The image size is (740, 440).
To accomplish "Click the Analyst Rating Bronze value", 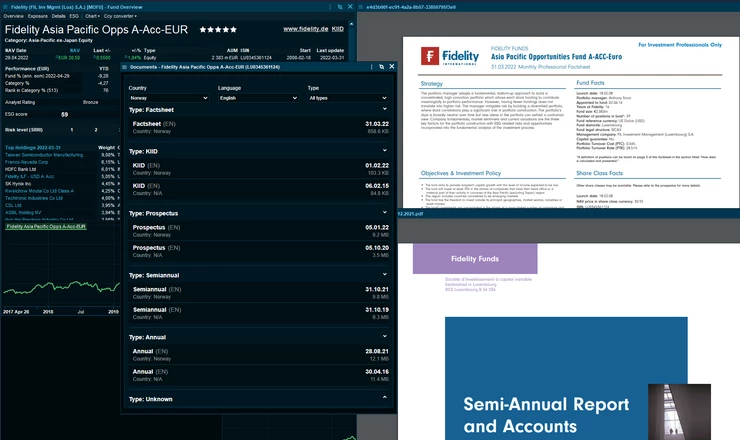I will click(x=91, y=102).
